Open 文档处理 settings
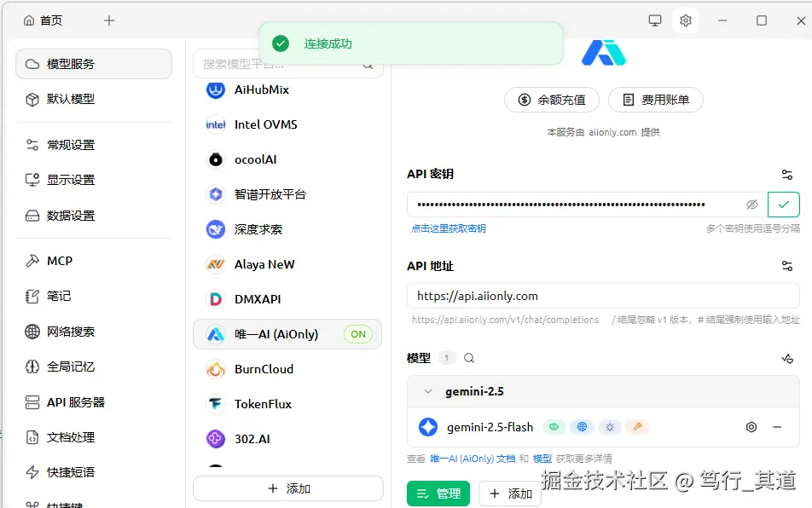 (x=94, y=437)
